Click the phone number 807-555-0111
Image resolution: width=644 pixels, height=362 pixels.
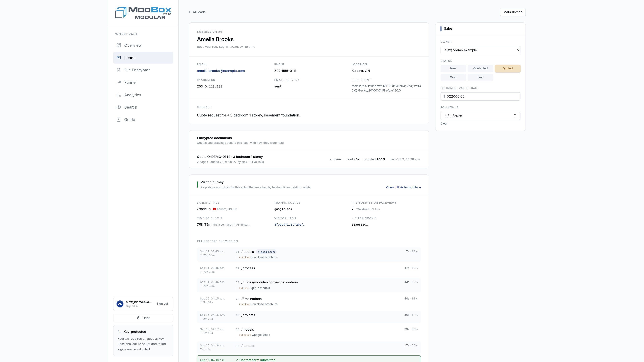pos(285,71)
